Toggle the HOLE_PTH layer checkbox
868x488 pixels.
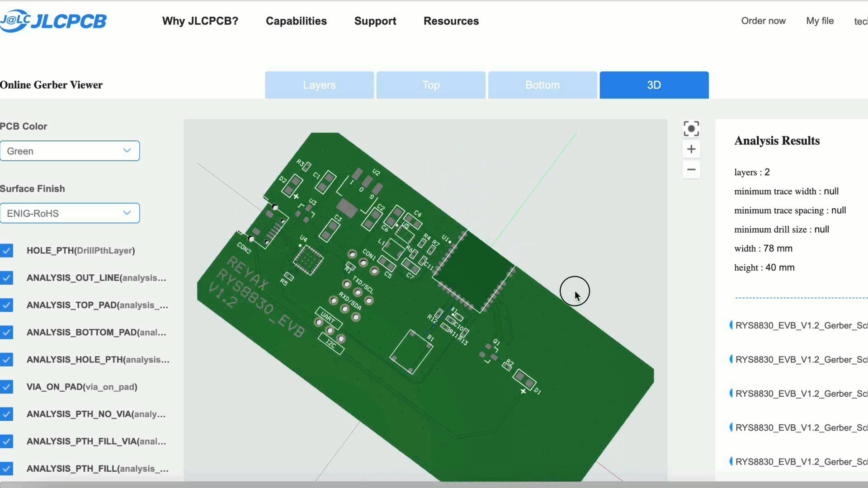[6, 250]
